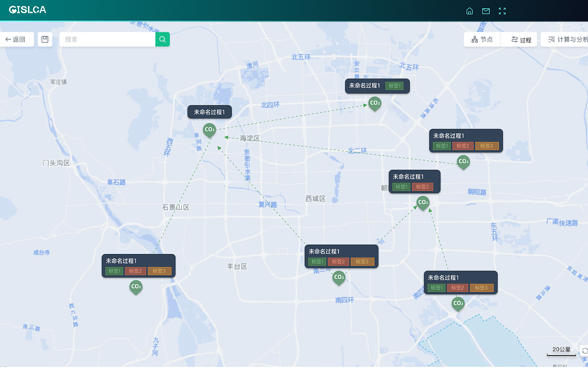The height and width of the screenshot is (368, 588).
Task: Click the 西城区 district label
Action: click(x=316, y=199)
